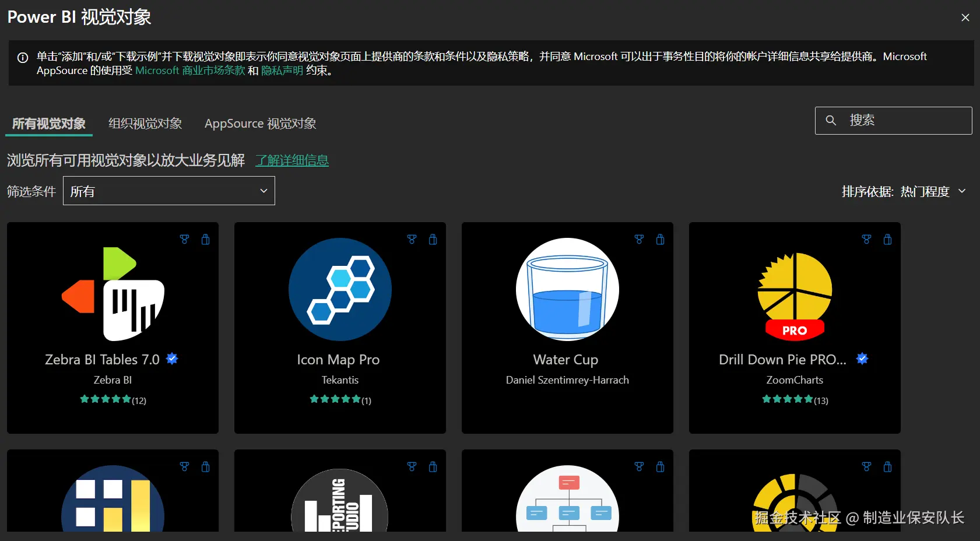Click the medal icon on the Reporting Studio card
980x541 pixels.
(412, 467)
